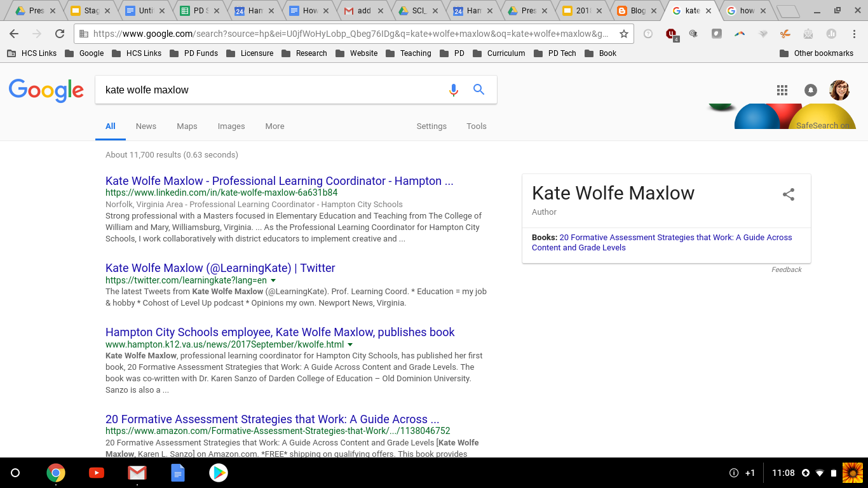Open the Google account avatar
This screenshot has width=868, height=488.
coord(839,90)
